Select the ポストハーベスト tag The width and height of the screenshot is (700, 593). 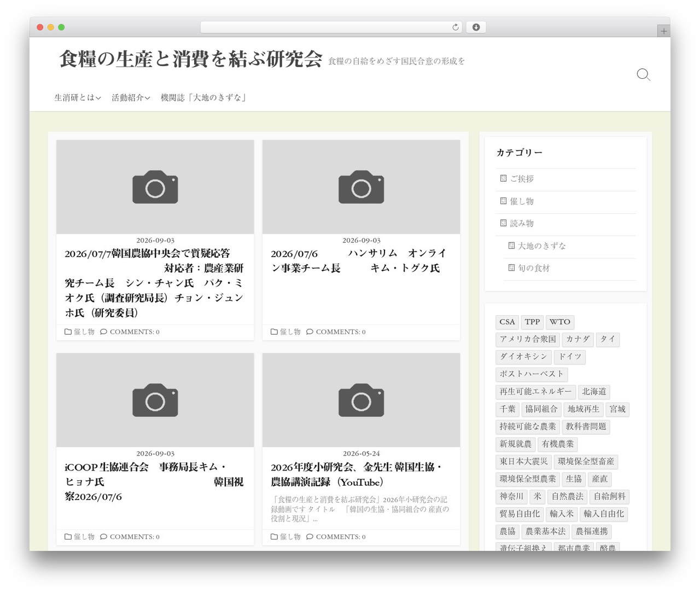coord(532,374)
